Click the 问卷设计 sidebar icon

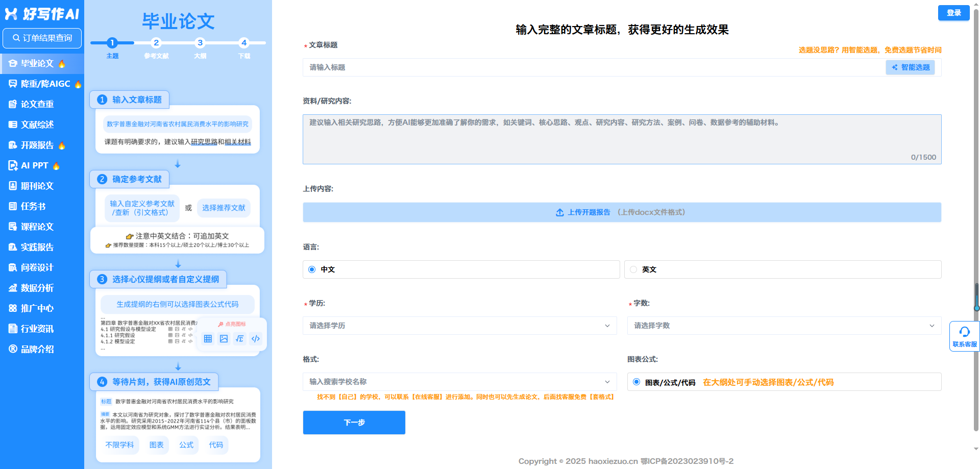click(13, 267)
